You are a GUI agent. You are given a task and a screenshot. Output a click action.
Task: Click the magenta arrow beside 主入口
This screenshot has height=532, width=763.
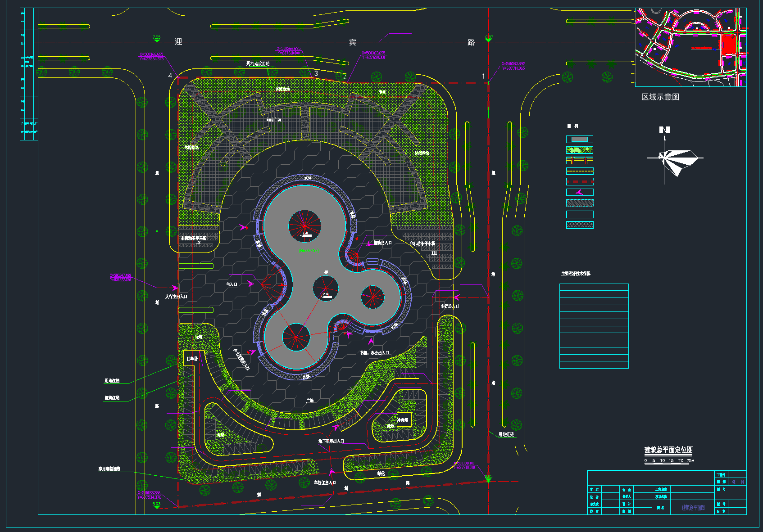[x=250, y=284]
